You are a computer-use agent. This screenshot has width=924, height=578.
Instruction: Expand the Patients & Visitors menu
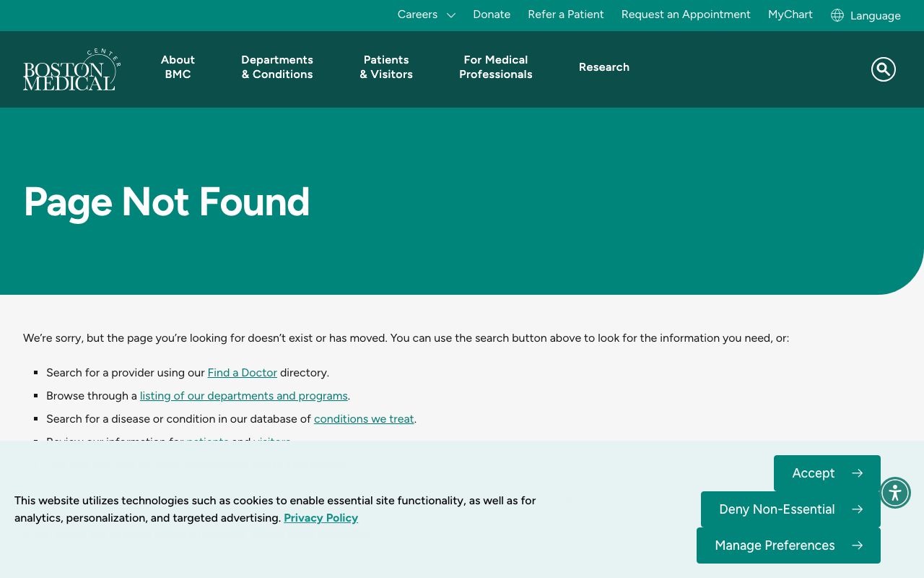coord(386,67)
